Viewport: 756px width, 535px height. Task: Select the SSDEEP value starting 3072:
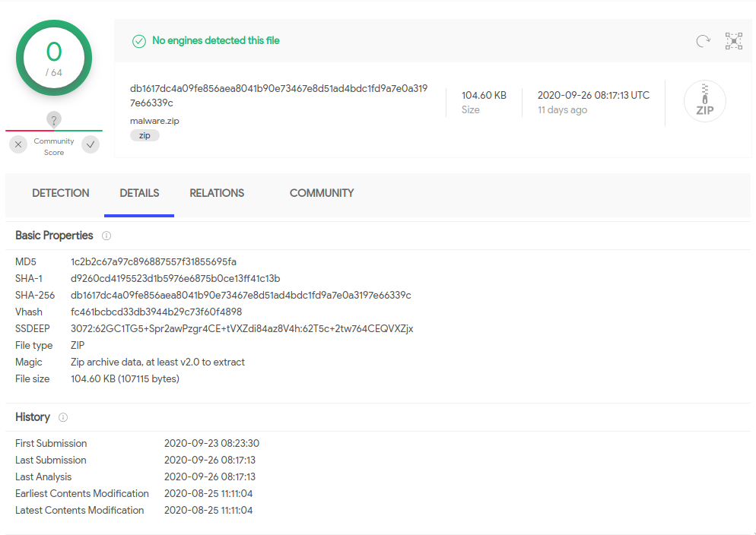tap(242, 329)
